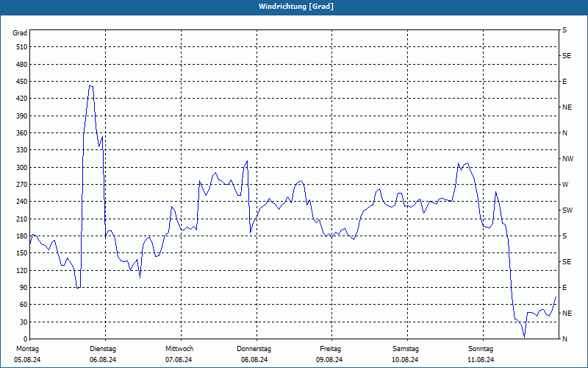
Task: Select the 480 degree axis label
Action: click(x=21, y=64)
